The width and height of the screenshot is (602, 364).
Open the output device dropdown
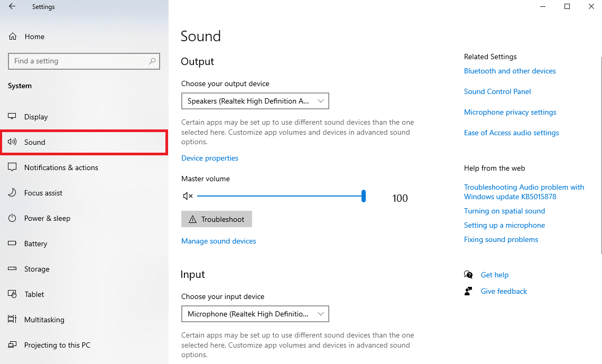point(255,101)
